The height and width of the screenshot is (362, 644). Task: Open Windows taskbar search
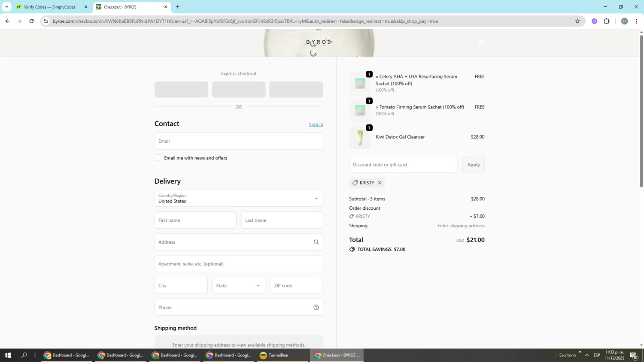[x=24, y=355]
